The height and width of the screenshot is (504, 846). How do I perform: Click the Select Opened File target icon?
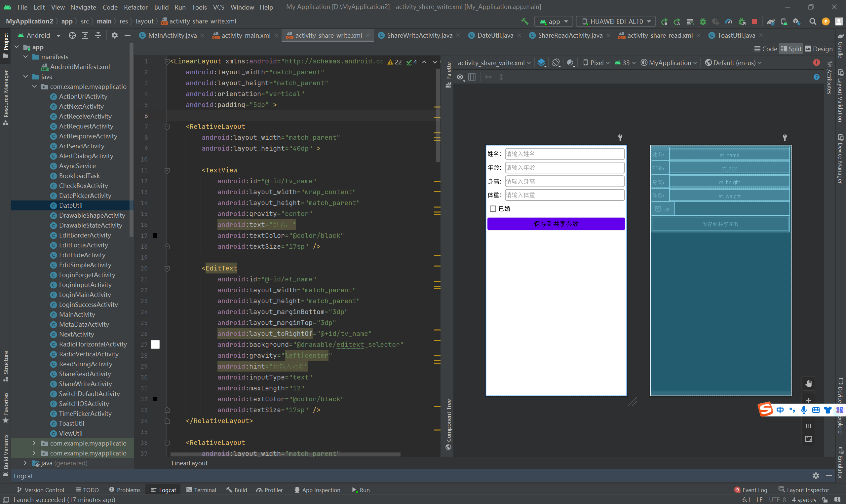[72, 35]
